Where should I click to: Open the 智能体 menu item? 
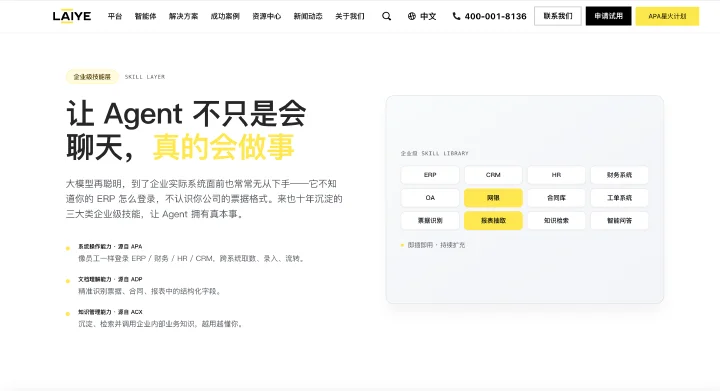coord(145,16)
